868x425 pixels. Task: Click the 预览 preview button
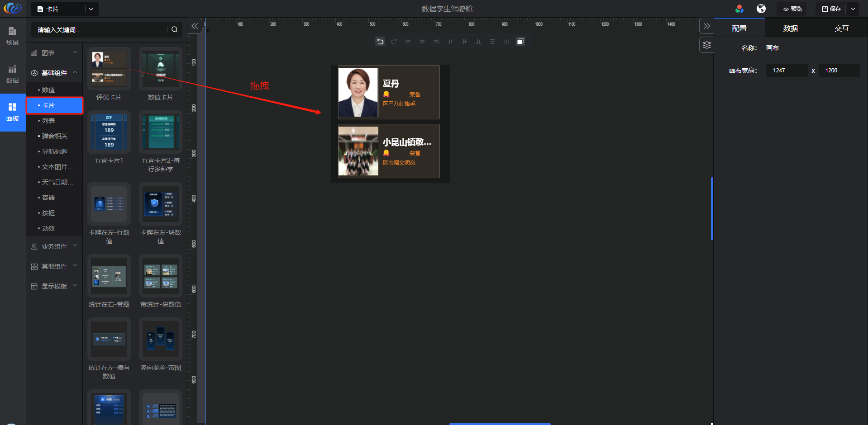pos(792,9)
